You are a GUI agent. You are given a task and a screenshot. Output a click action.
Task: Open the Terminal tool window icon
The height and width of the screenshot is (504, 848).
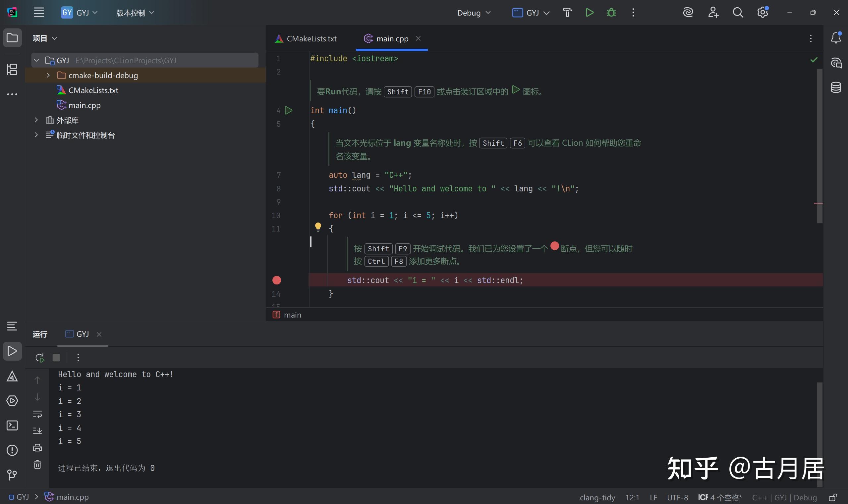[x=12, y=425]
